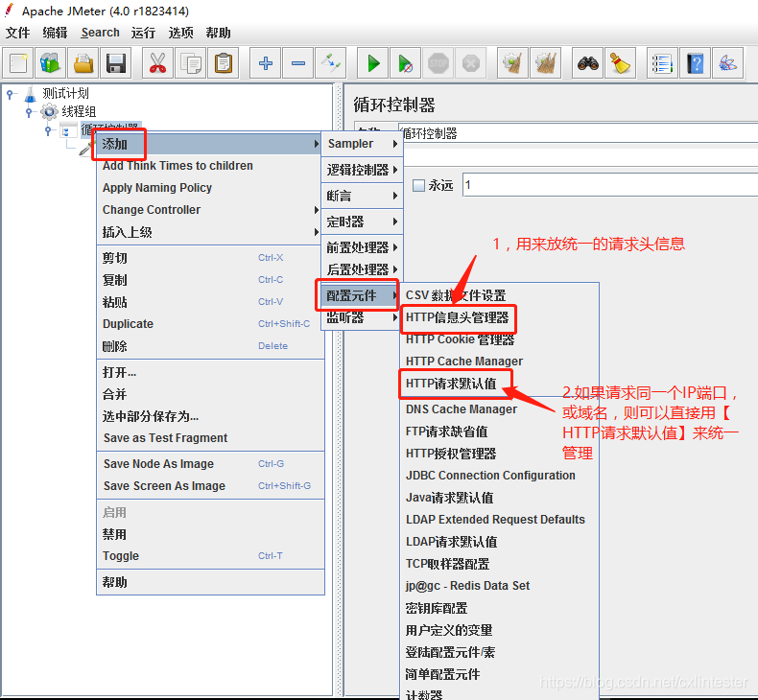Click the Open file folder icon
The image size is (758, 700).
83,63
